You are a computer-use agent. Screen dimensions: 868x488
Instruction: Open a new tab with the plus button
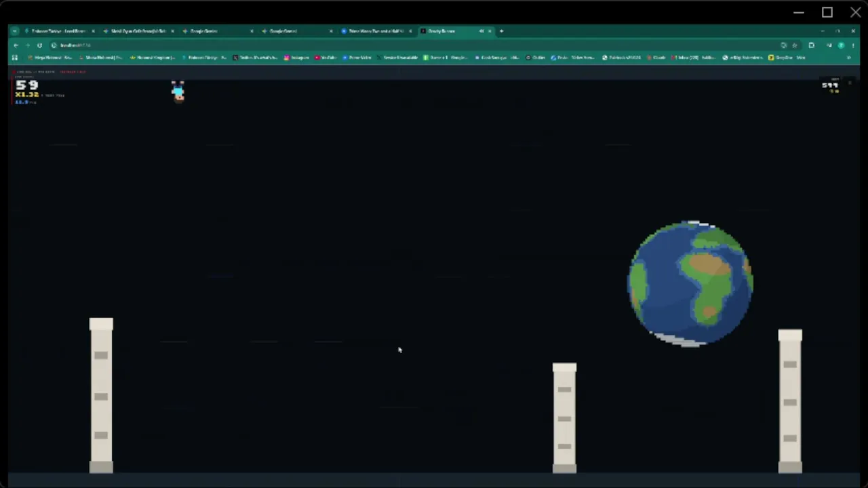[502, 31]
